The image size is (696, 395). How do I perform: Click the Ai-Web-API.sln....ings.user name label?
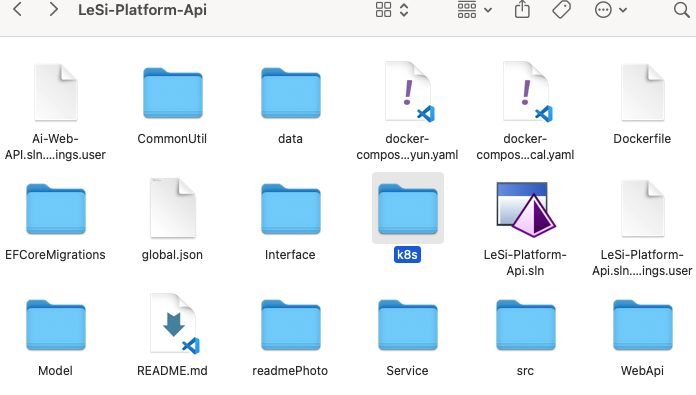(55, 147)
